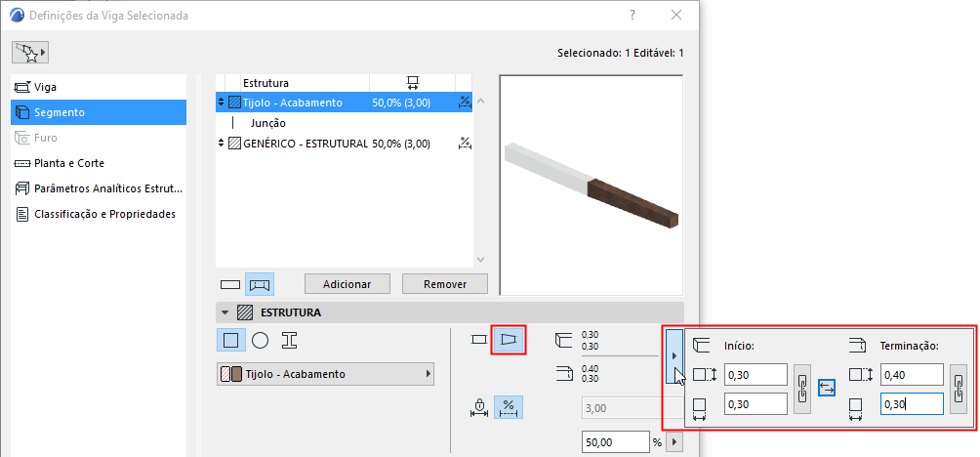
Task: Select circular cross-section shape
Action: (x=260, y=341)
